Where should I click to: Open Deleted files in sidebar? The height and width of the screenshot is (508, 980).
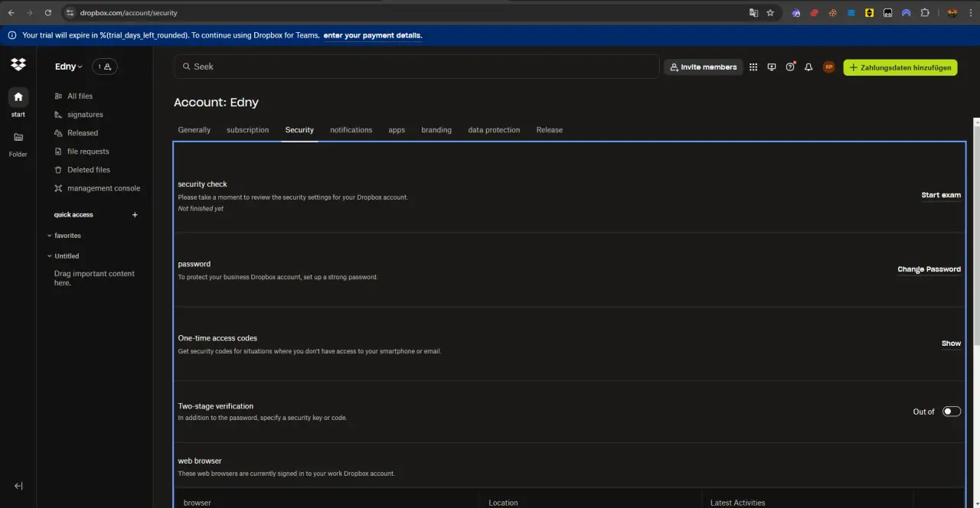pos(89,170)
